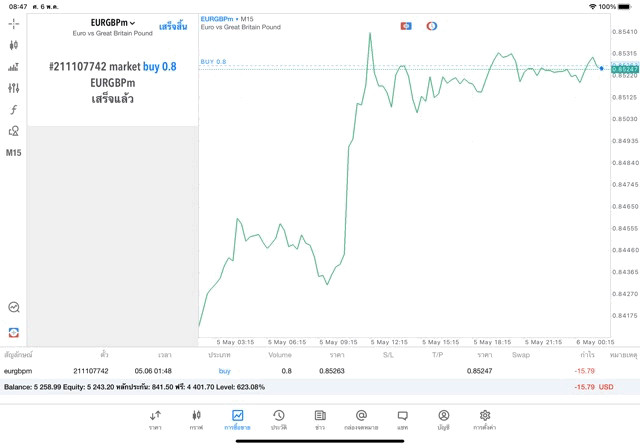Viewport: 640px width, 447px height.
Task: Toggle the red-blue circle icon above chart
Action: [431, 26]
